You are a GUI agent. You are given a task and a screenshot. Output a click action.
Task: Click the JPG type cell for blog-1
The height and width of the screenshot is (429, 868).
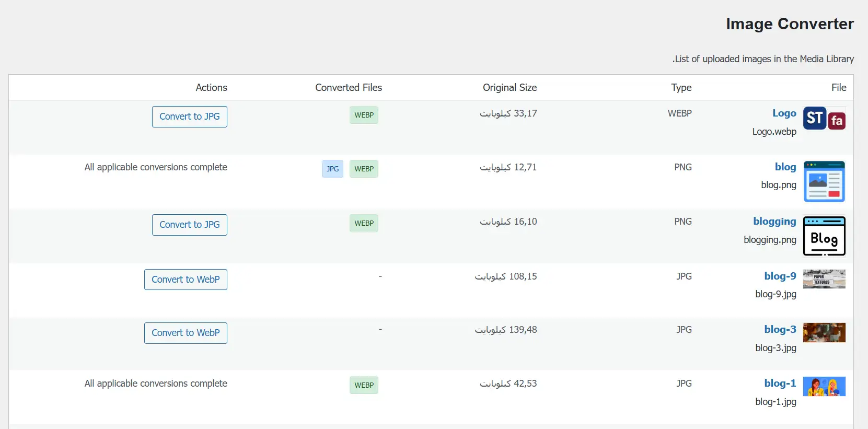click(684, 384)
